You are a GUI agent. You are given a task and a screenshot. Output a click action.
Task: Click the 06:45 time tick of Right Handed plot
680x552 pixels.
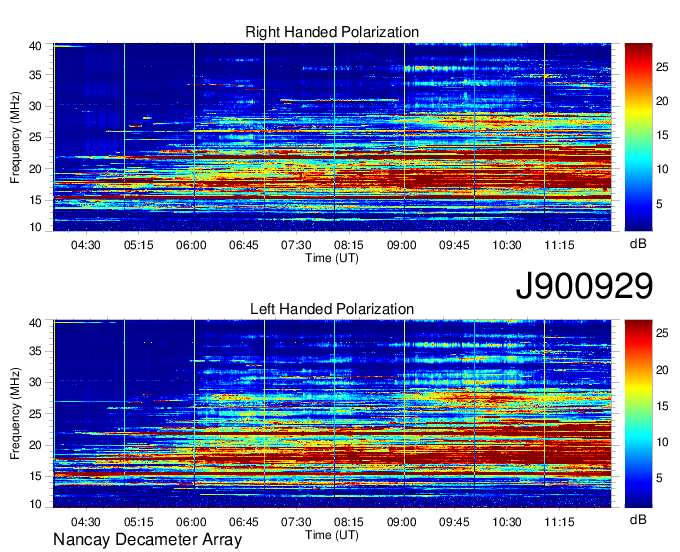pyautogui.click(x=244, y=245)
